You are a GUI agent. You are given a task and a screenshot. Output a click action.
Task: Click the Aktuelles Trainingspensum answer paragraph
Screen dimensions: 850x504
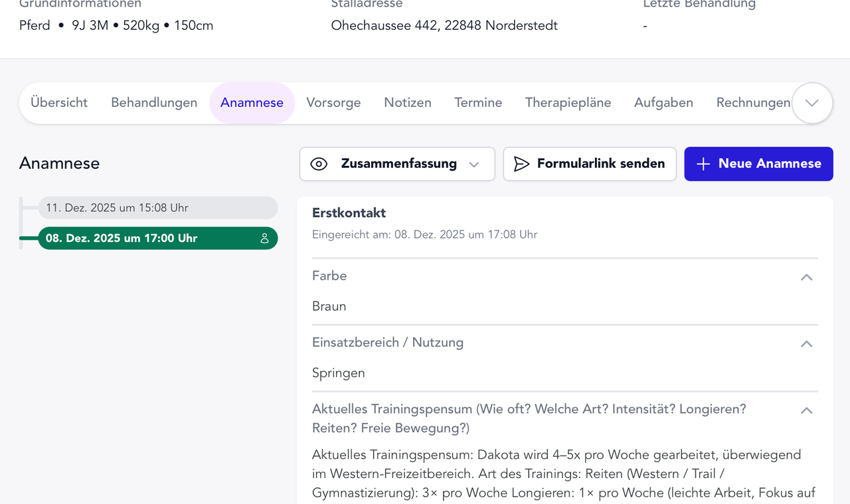coord(563,474)
